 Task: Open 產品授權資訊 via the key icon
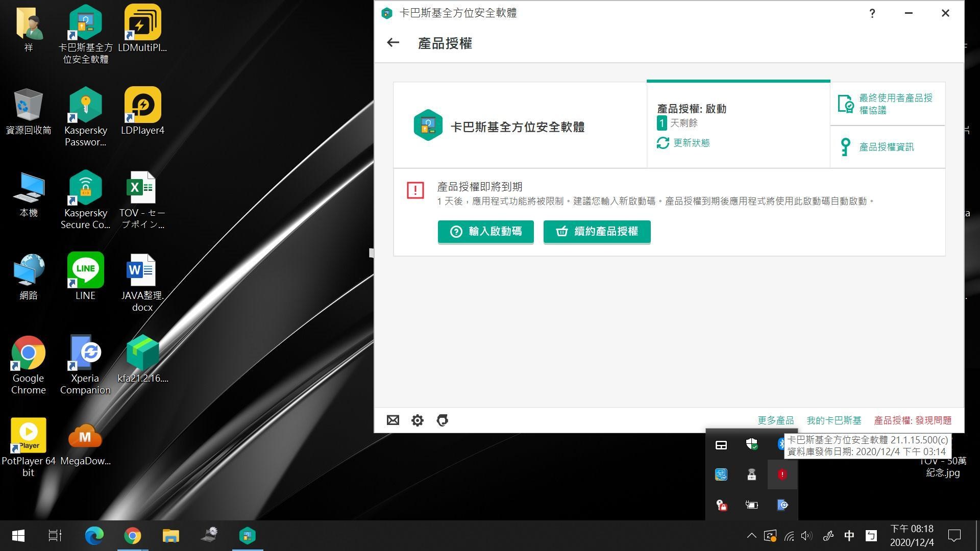[846, 147]
